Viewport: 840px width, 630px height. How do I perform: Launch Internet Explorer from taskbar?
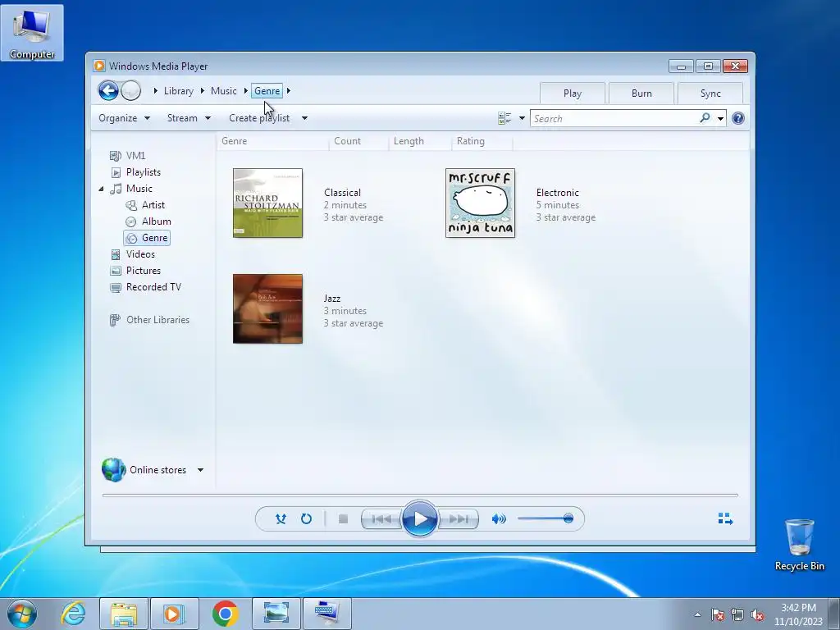[73, 614]
